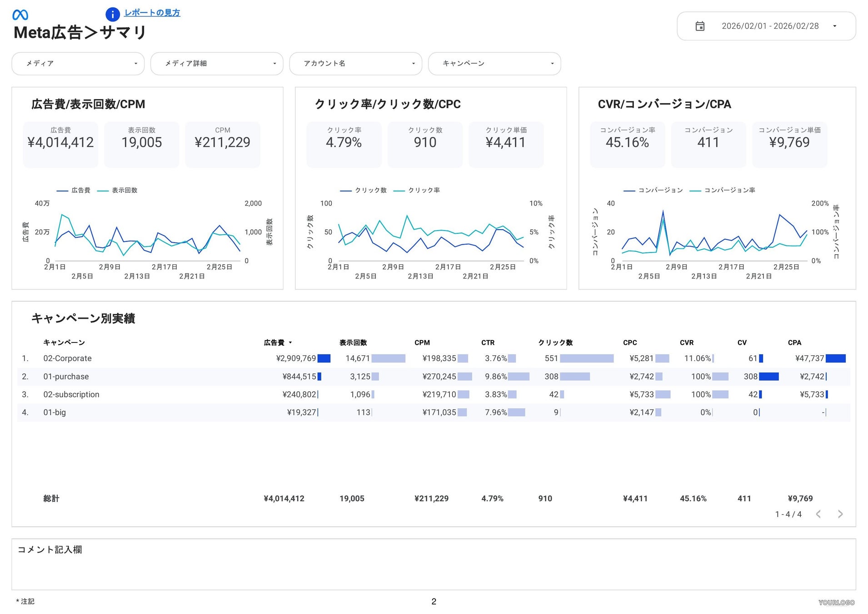Go to previous table page arrow
This screenshot has height=614, width=868.
[x=818, y=514]
